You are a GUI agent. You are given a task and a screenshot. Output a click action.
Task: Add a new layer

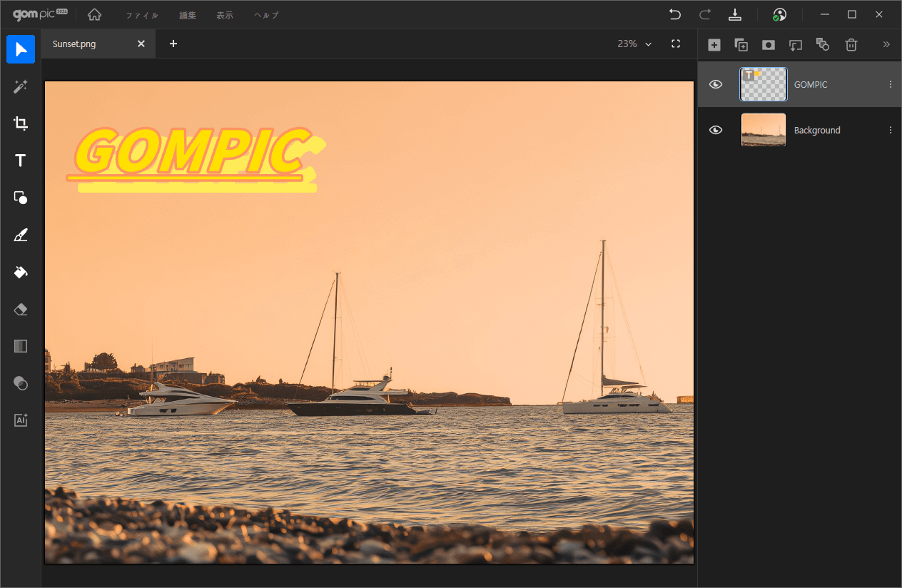(x=714, y=44)
